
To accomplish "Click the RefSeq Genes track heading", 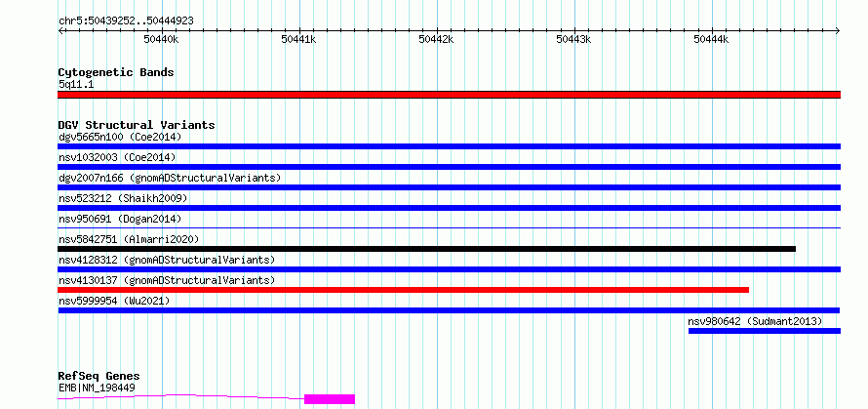I will click(99, 377).
